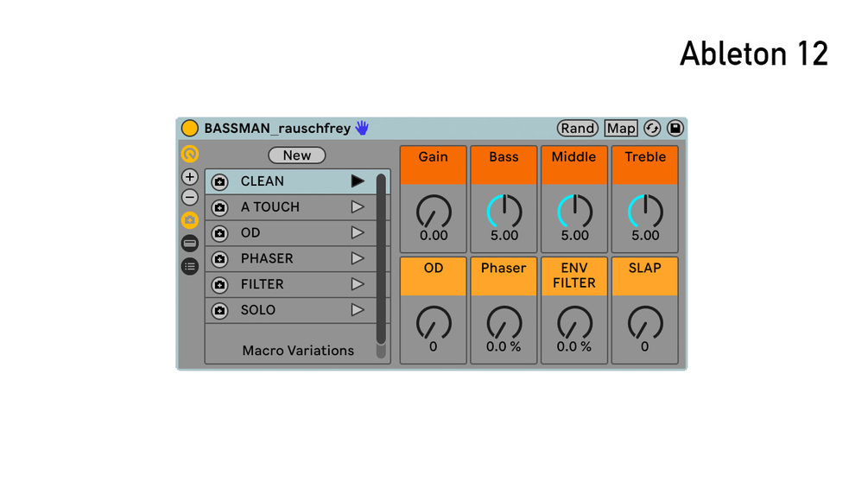Overwrite A TOUCH variation with camera icon
Screen dimensions: 868x488
[x=219, y=207]
